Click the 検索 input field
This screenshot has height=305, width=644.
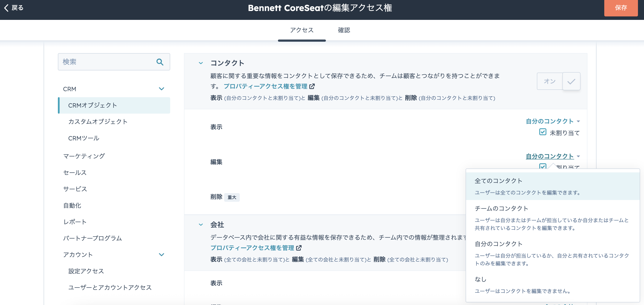114,62
